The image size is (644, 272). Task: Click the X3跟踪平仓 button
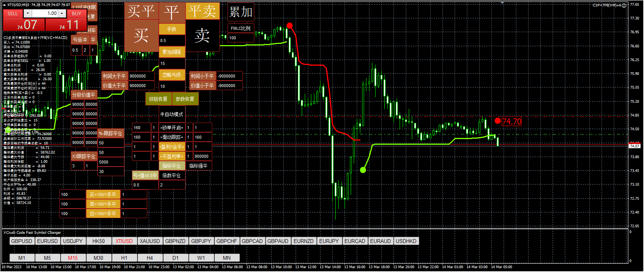84,156
